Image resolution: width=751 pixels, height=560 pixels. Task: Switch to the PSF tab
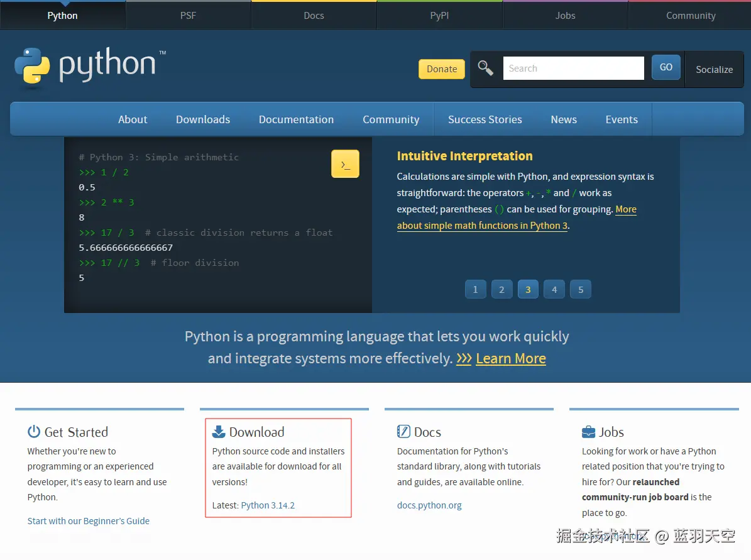[188, 15]
